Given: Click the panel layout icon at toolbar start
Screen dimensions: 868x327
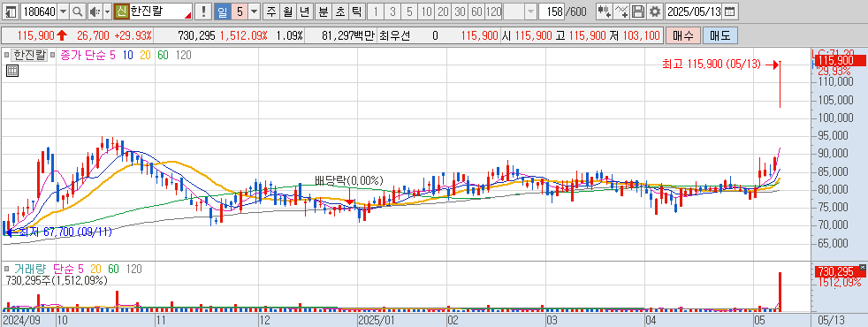Looking at the screenshot, I should point(11,11).
